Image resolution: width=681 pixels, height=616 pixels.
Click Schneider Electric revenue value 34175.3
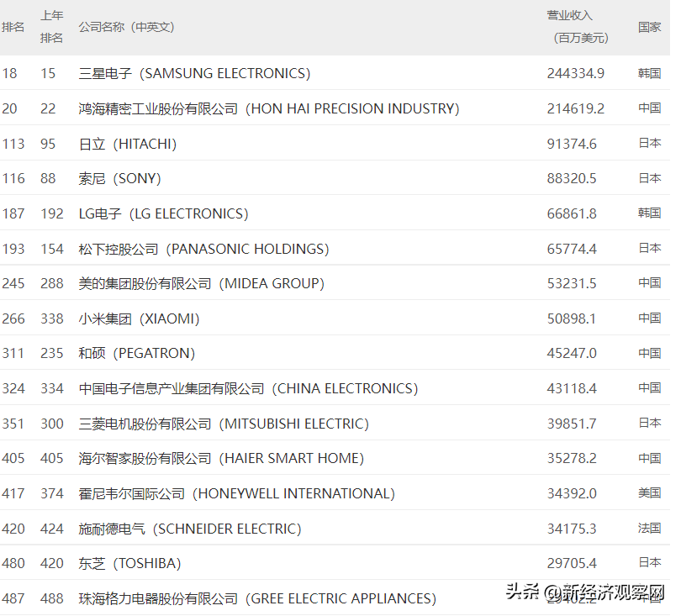click(572, 529)
